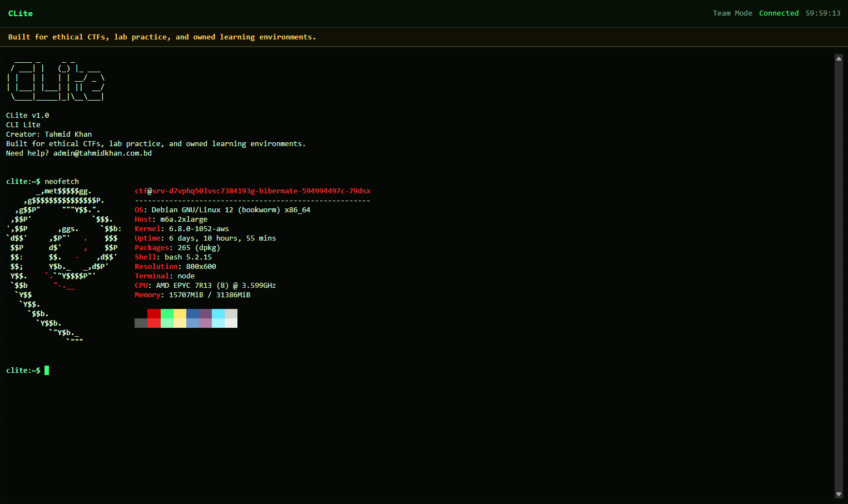Image resolution: width=848 pixels, height=504 pixels.
Task: Click the Host: m6a.2xlarge line
Action: click(171, 219)
